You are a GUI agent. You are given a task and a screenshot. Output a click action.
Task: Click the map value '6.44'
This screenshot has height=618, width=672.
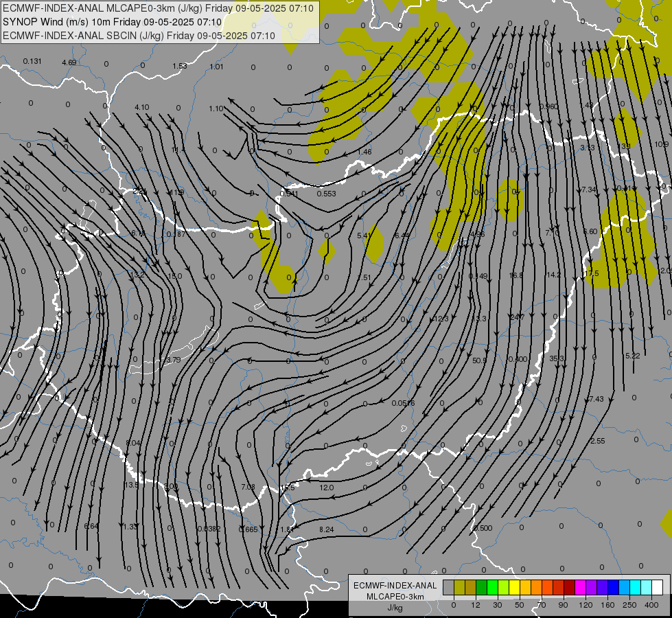click(x=402, y=236)
